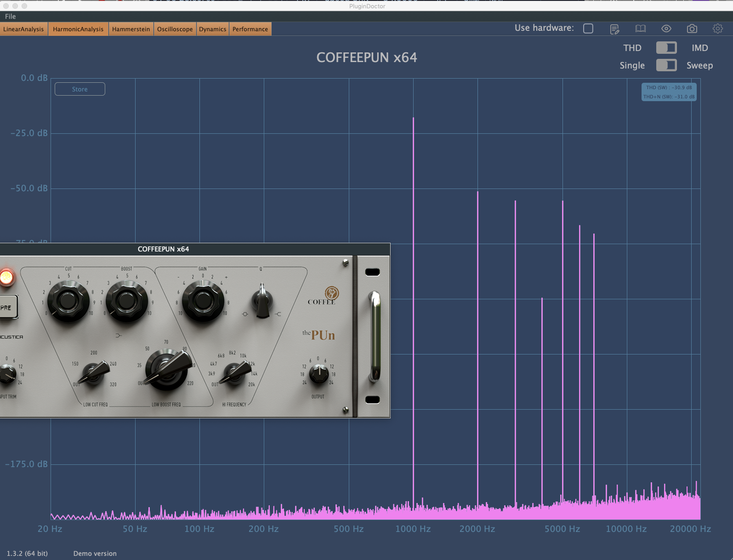
Task: Click the LOW CUT FREQ selector knob
Action: pos(94,372)
